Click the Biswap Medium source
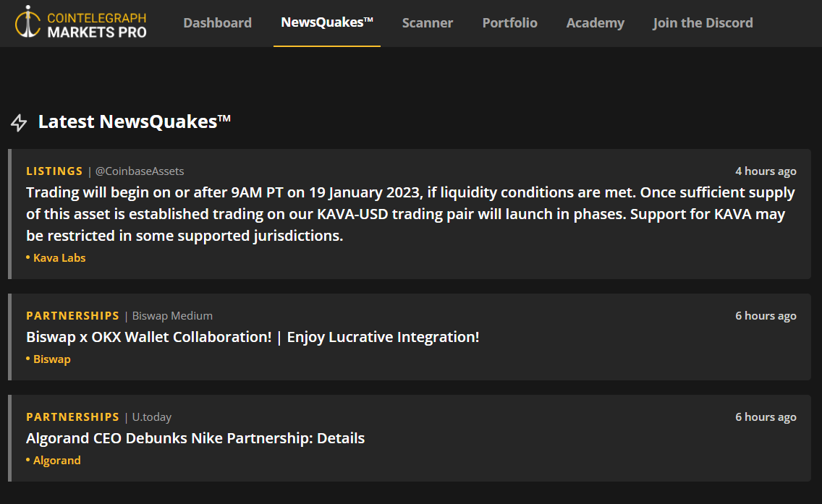The height and width of the screenshot is (504, 822). (x=172, y=316)
